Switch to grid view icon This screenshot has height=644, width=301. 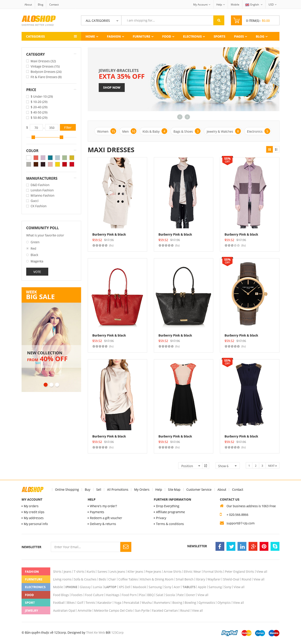[269, 150]
